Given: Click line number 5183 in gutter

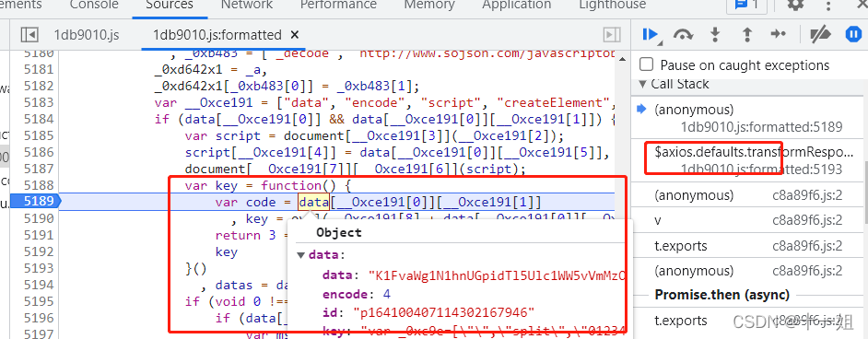Looking at the screenshot, I should coord(39,102).
